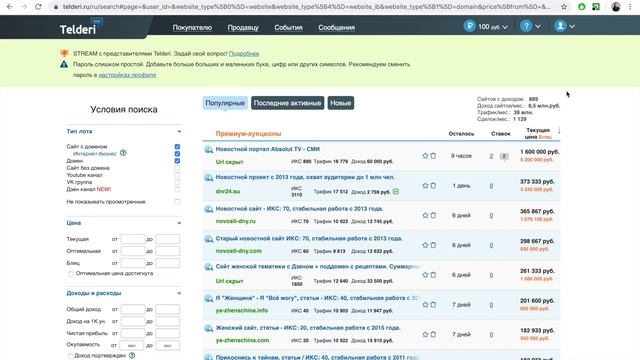
Task: Click the browser back arrow
Action: point(9,7)
